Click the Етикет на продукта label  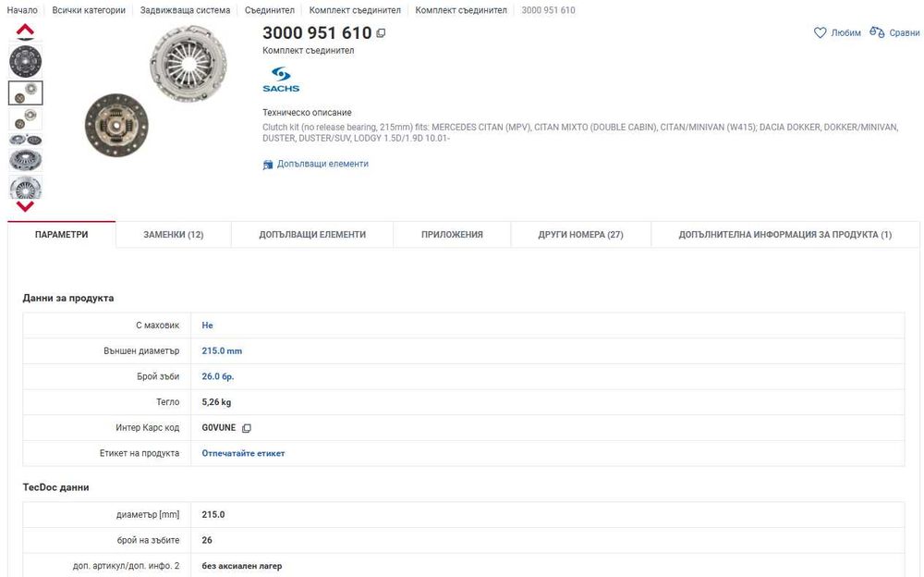click(140, 453)
